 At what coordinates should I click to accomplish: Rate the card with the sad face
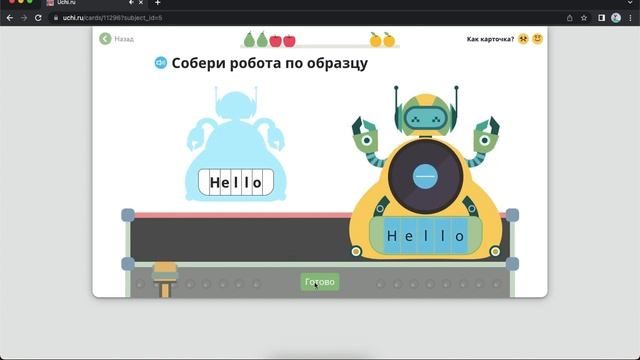click(x=523, y=39)
